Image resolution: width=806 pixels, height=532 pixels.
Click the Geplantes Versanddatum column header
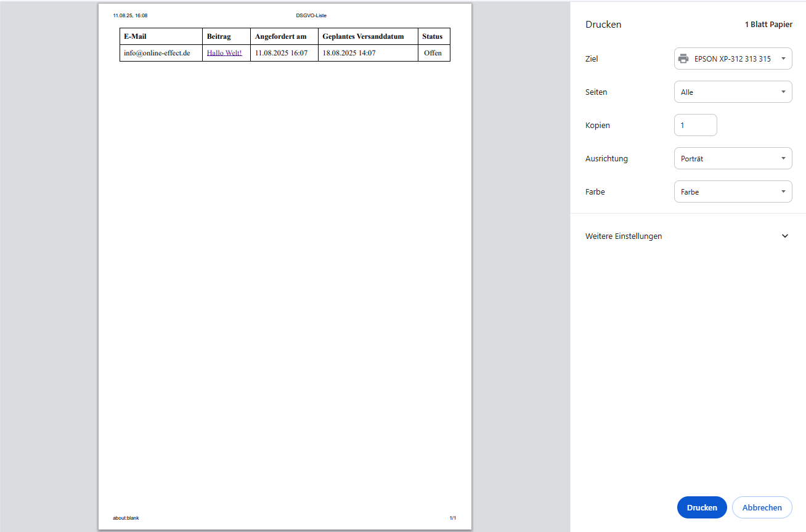click(363, 36)
